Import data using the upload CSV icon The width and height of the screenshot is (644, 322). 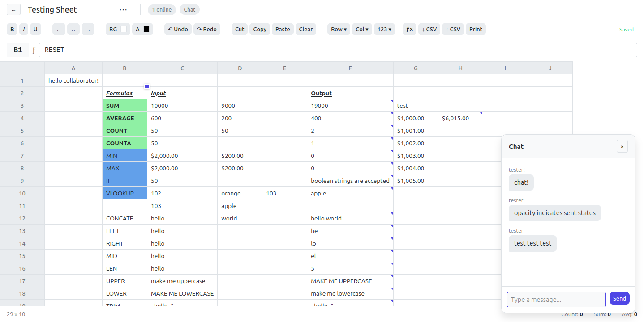tap(453, 29)
